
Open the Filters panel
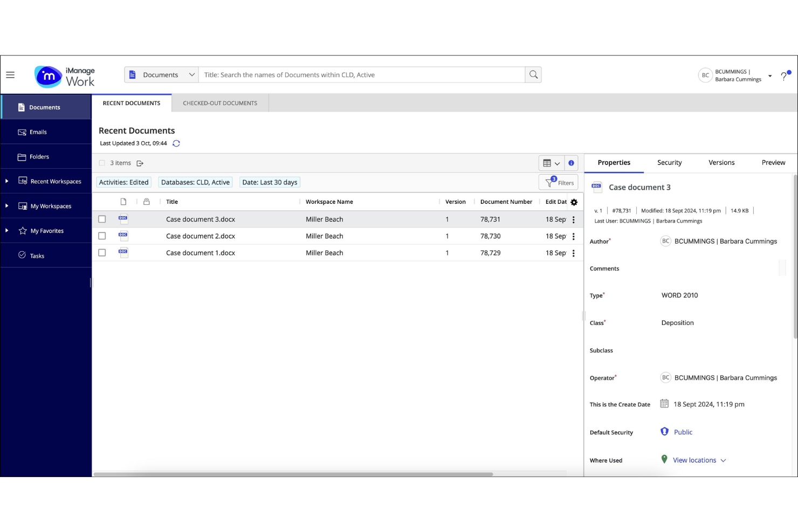[559, 182]
